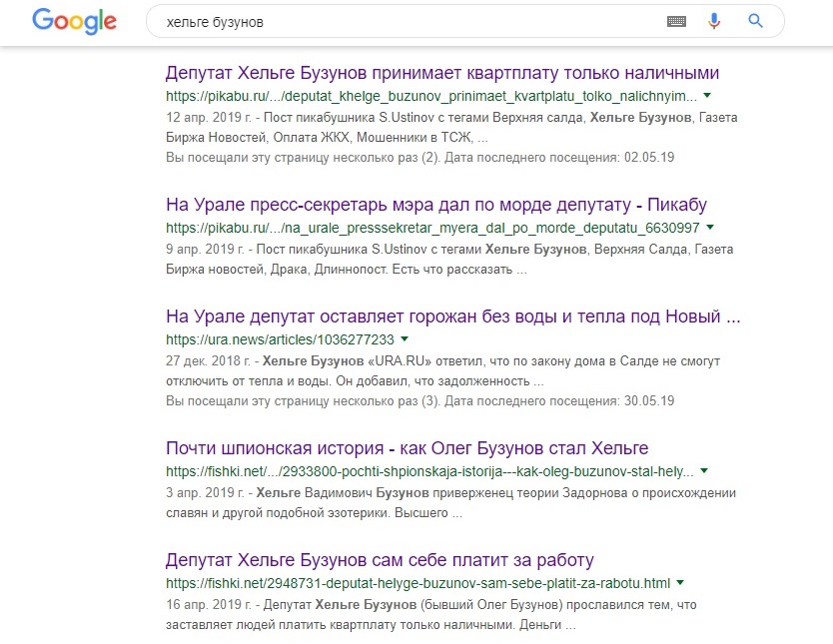Click the fishki.net 2933800 pochti-shpionskaja green URL

pos(429,471)
